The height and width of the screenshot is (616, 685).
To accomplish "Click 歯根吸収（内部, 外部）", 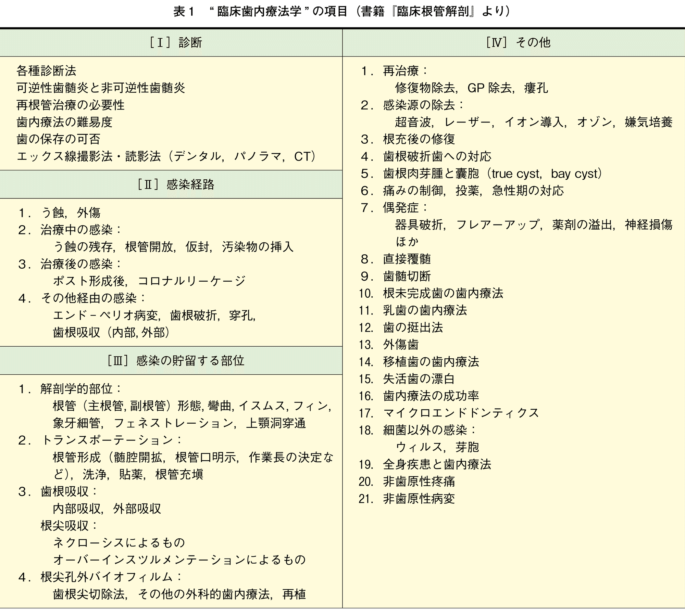I will [112, 333].
